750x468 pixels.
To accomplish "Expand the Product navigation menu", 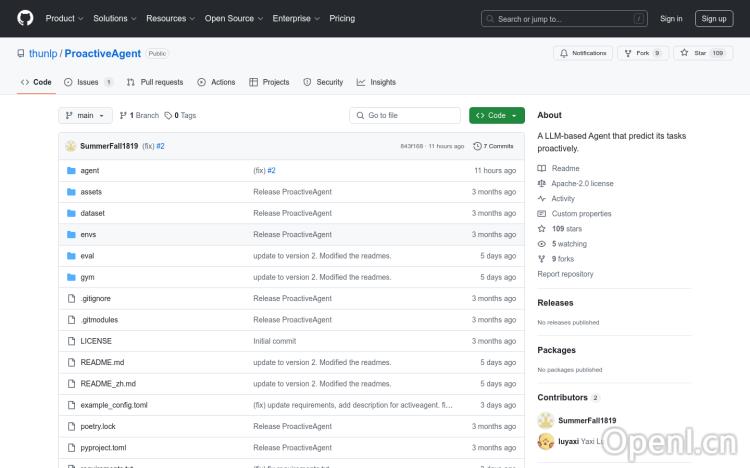I will pos(64,18).
